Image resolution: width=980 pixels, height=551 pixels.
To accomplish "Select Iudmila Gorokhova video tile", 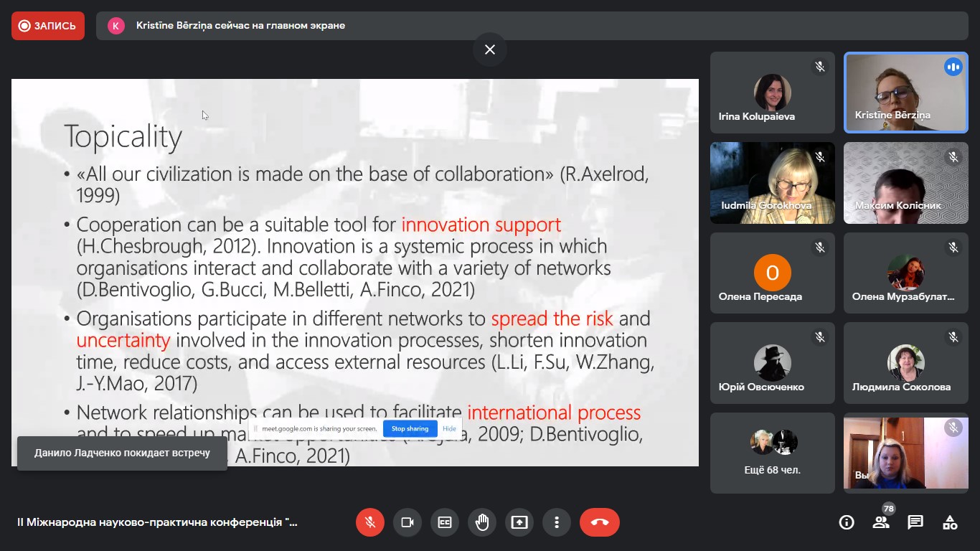I will (773, 183).
